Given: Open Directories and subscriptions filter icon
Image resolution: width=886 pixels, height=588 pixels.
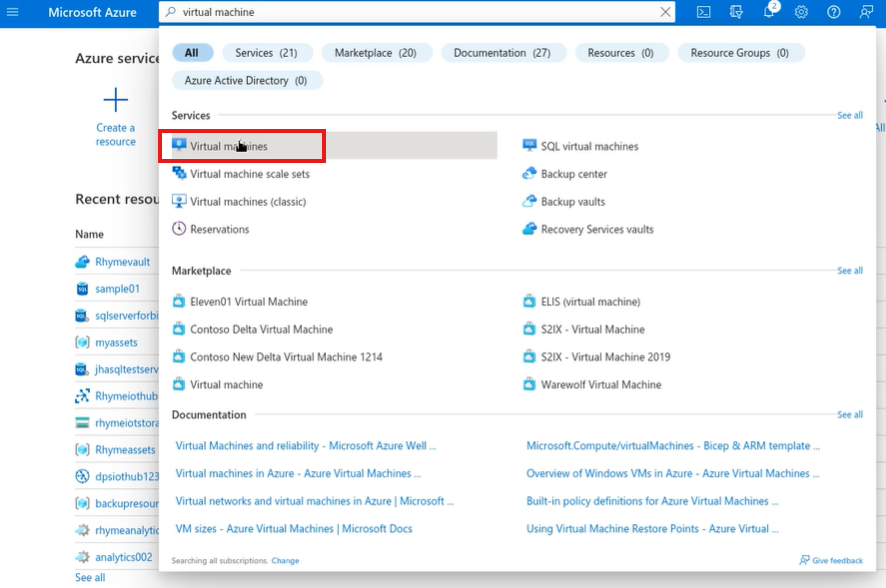Looking at the screenshot, I should pos(736,12).
